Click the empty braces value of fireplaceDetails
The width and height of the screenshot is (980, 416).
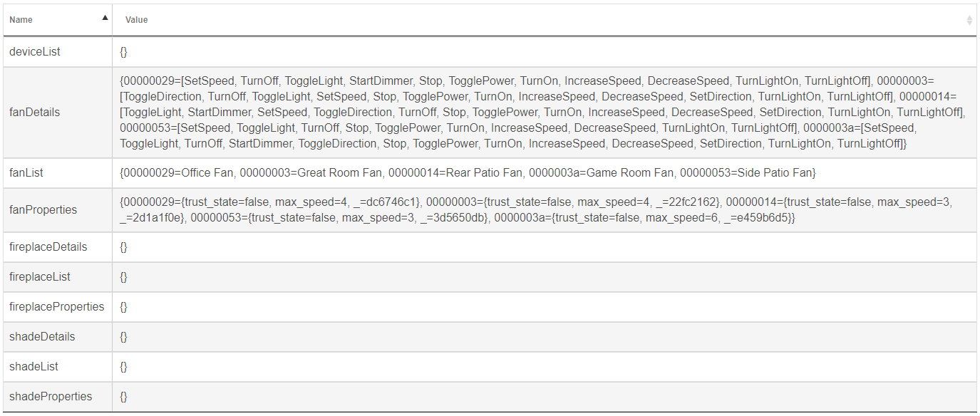123,246
